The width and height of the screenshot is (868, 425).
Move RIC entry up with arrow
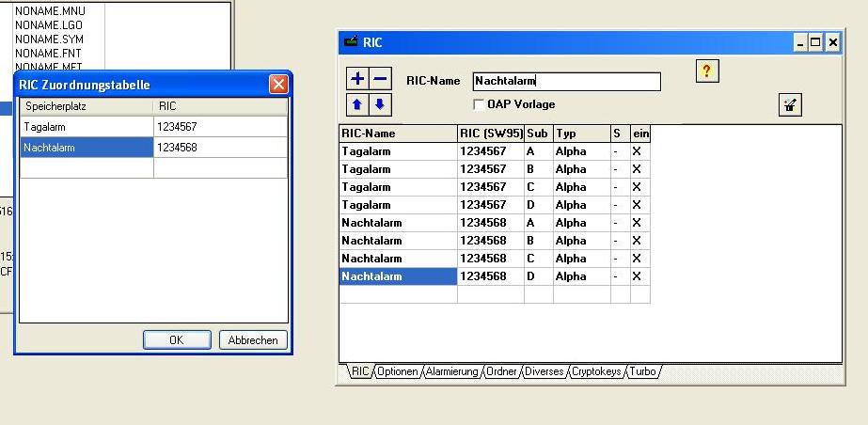point(358,104)
